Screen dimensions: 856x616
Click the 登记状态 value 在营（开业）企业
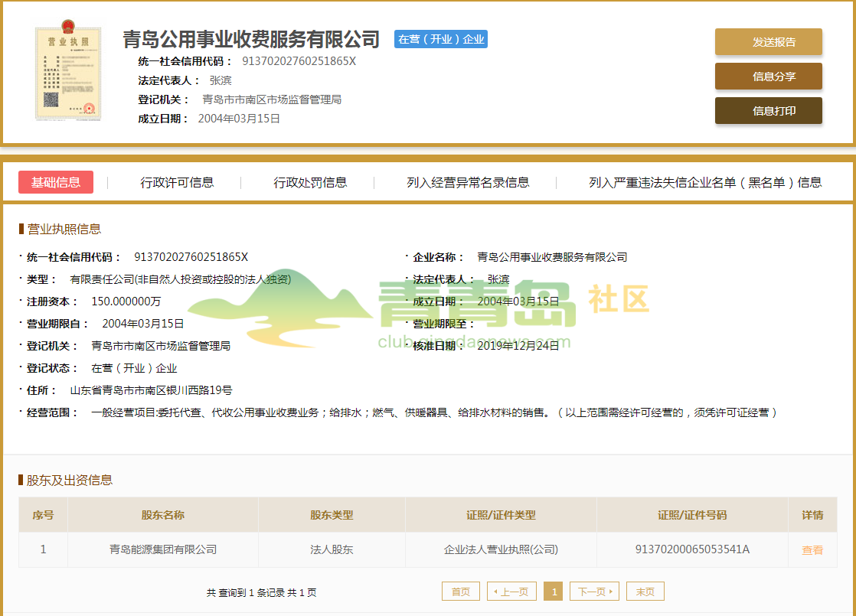click(134, 368)
